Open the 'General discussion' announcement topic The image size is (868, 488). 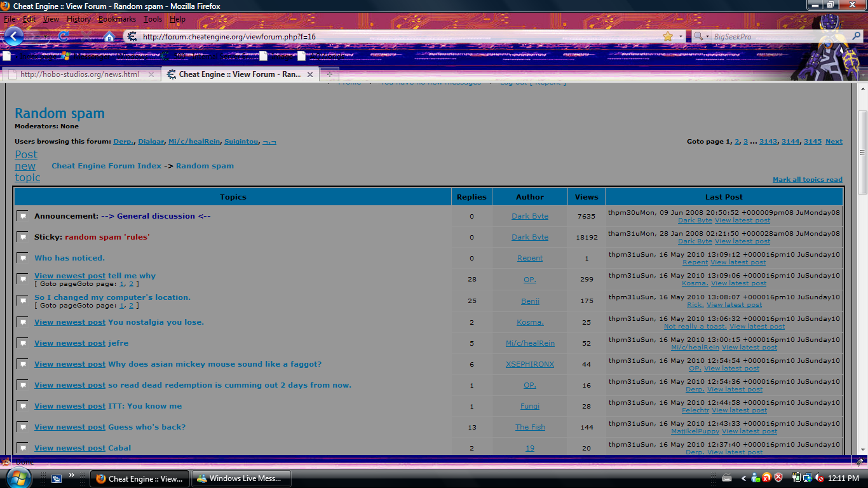[x=156, y=216]
